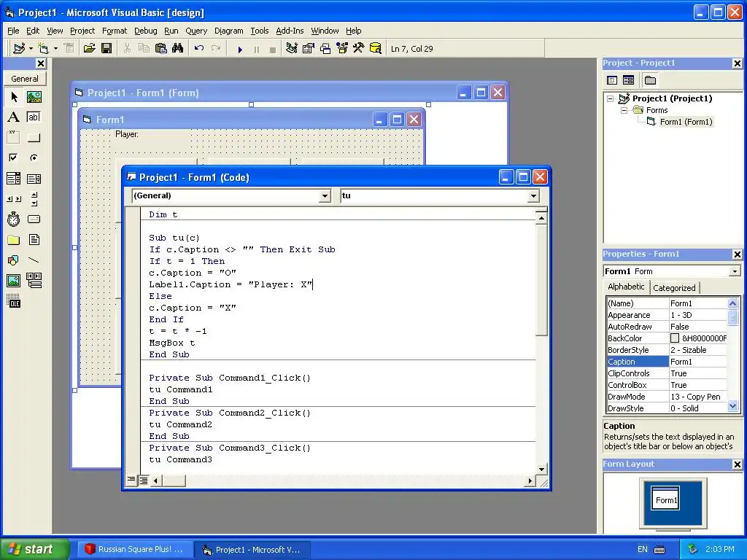The height and width of the screenshot is (560, 747).
Task: Start the program with the blue play arrow
Action: click(x=240, y=49)
